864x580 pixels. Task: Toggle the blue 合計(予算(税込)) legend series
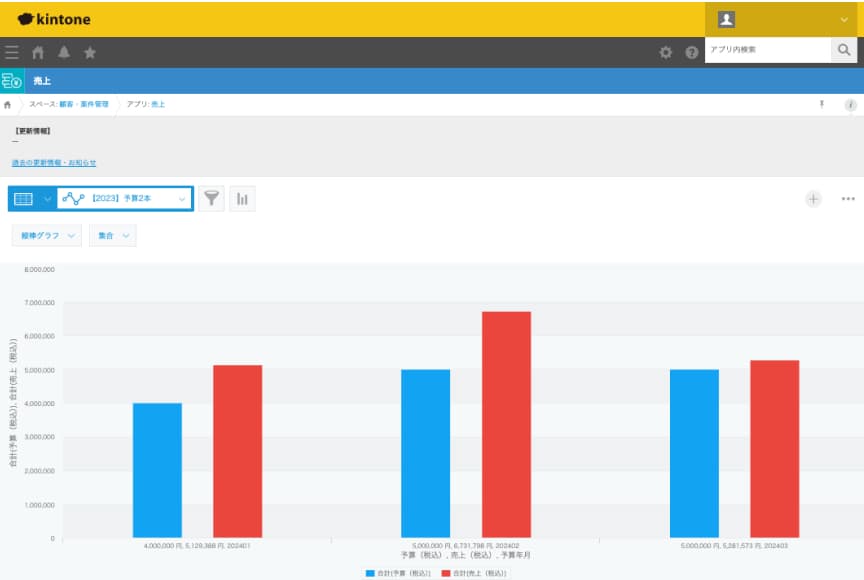[400, 573]
